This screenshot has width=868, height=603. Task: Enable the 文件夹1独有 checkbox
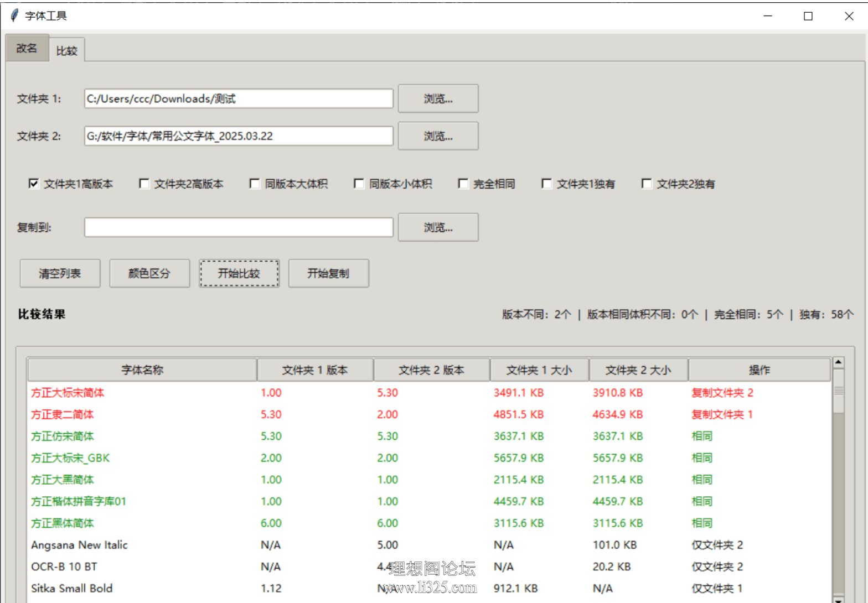tap(546, 184)
